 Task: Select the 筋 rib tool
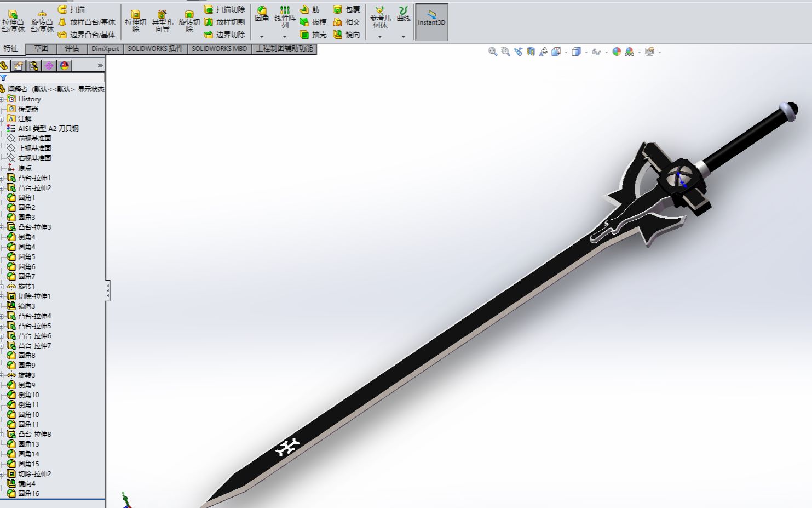[x=310, y=9]
